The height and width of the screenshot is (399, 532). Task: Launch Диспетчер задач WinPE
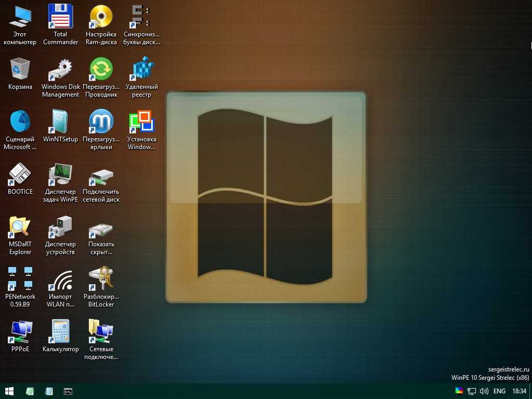(60, 174)
